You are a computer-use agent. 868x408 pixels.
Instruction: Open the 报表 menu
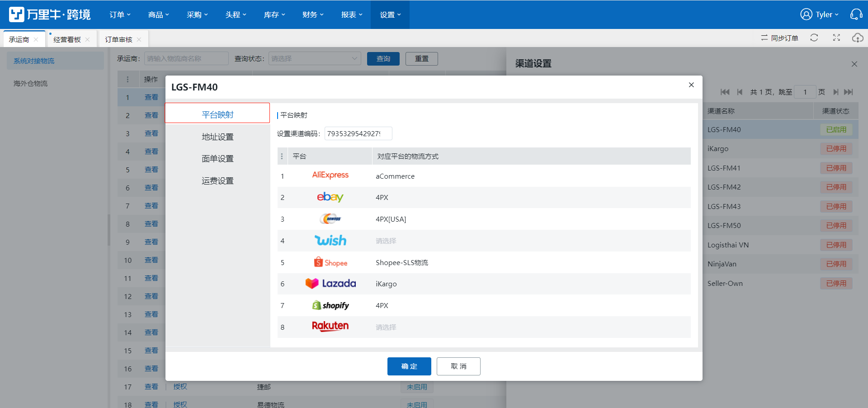click(x=352, y=14)
